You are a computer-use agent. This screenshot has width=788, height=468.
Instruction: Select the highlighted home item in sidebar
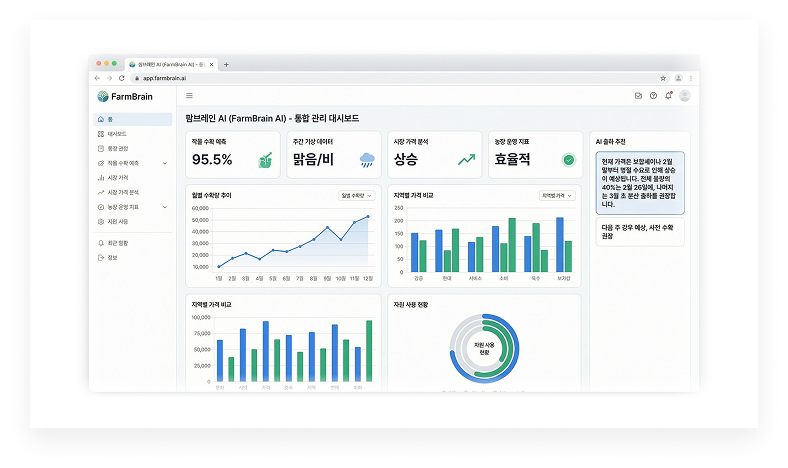133,119
